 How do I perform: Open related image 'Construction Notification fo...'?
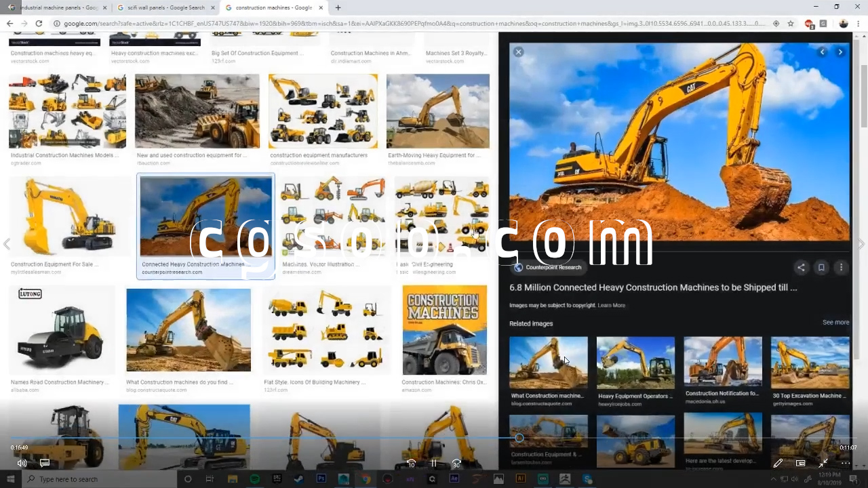point(723,363)
